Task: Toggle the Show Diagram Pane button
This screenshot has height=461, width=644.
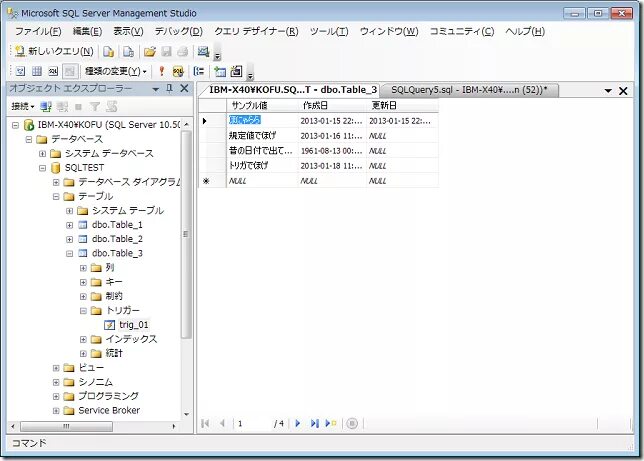Action: pyautogui.click(x=20, y=71)
